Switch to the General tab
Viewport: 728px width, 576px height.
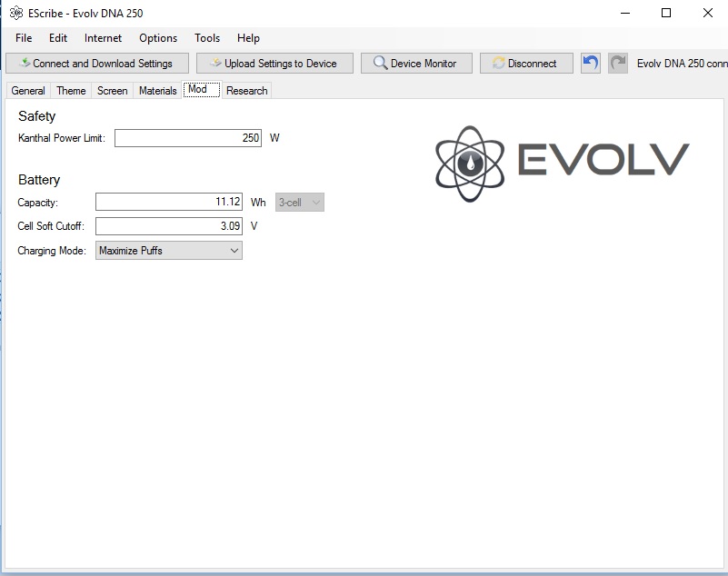(28, 91)
